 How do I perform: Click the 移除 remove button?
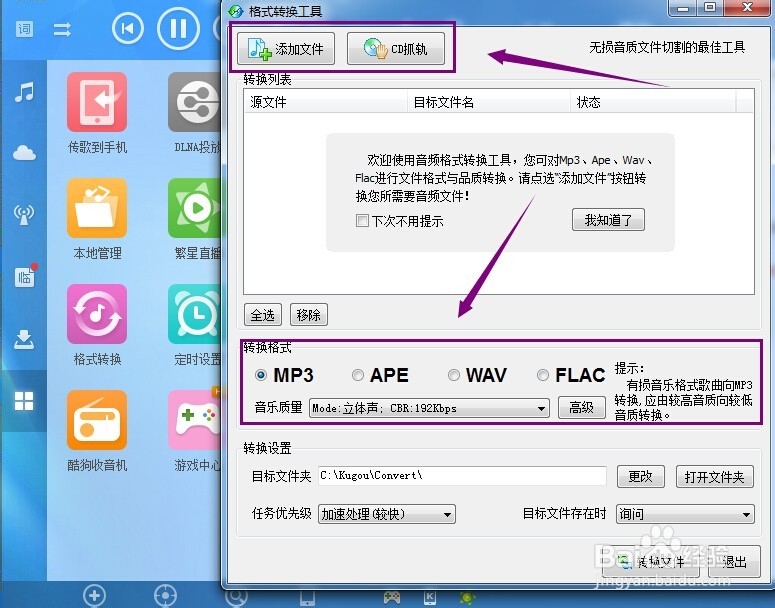click(x=309, y=315)
